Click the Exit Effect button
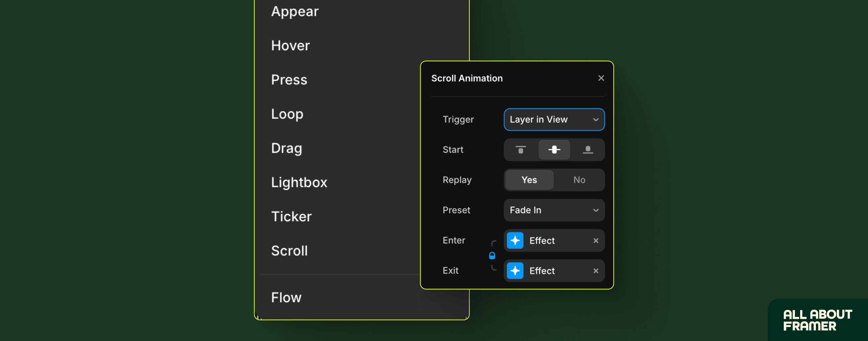 554,270
